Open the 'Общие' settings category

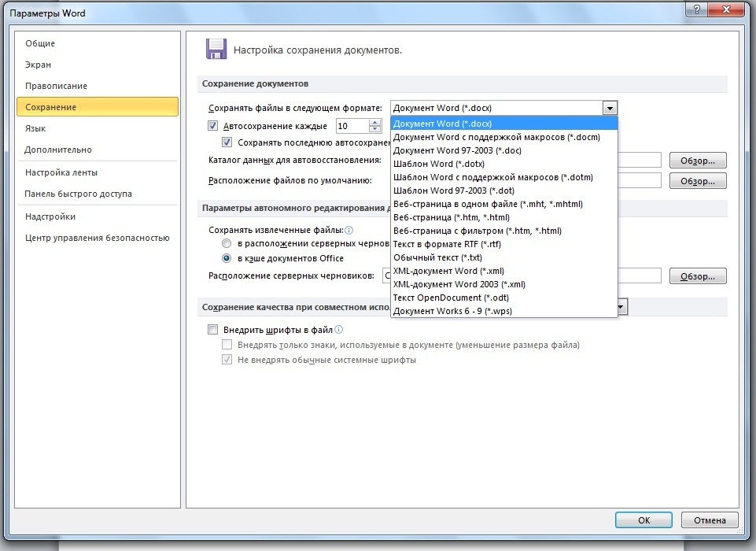point(98,43)
